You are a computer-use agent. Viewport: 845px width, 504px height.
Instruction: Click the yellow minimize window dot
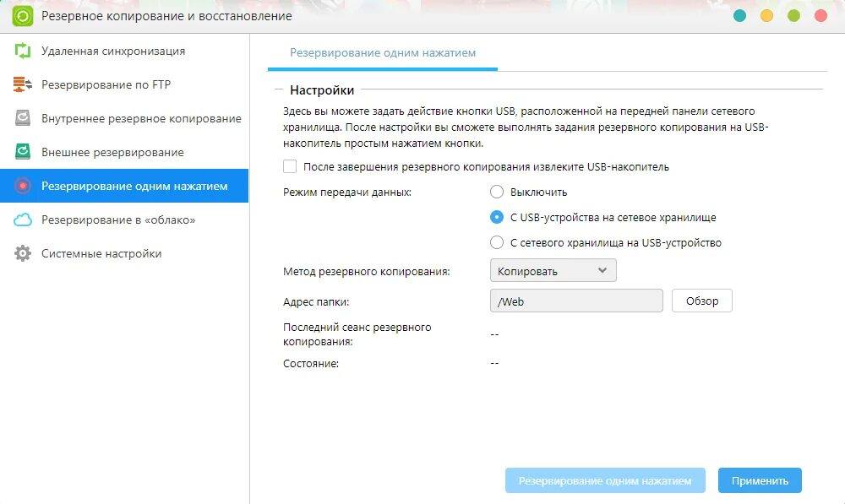(x=767, y=15)
